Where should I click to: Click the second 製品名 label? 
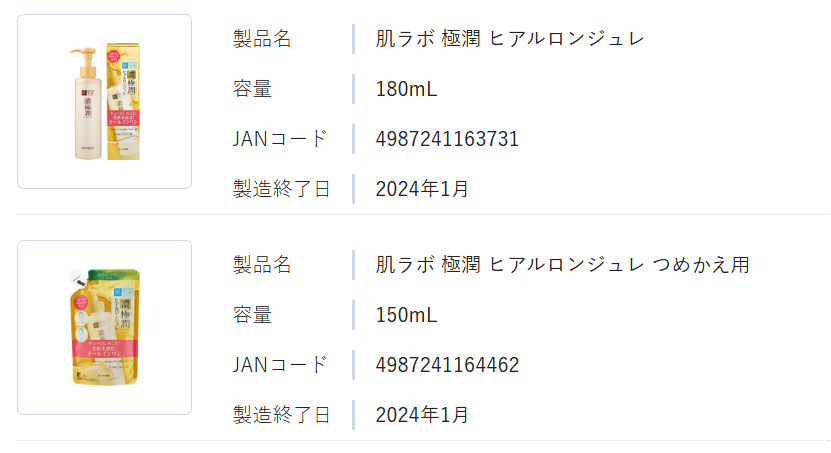click(262, 265)
